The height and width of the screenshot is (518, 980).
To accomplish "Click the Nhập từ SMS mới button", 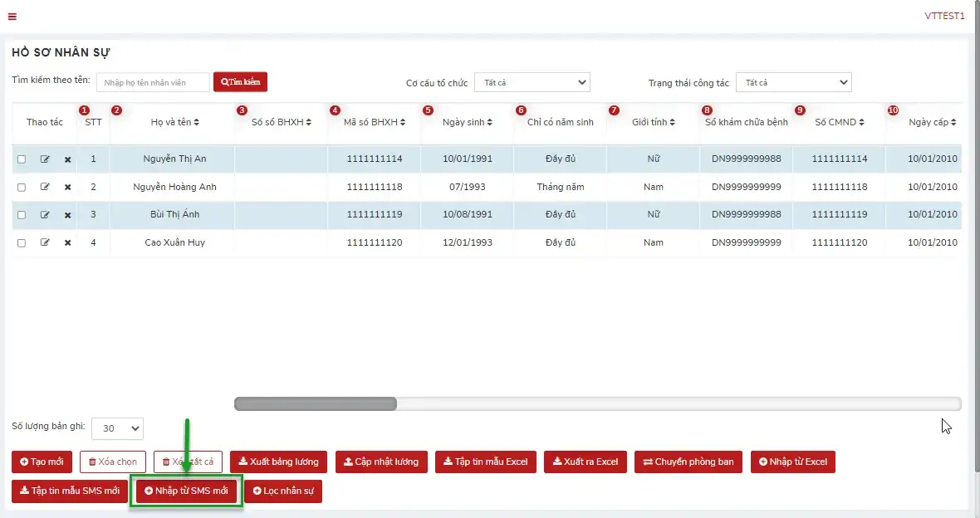I will point(186,491).
